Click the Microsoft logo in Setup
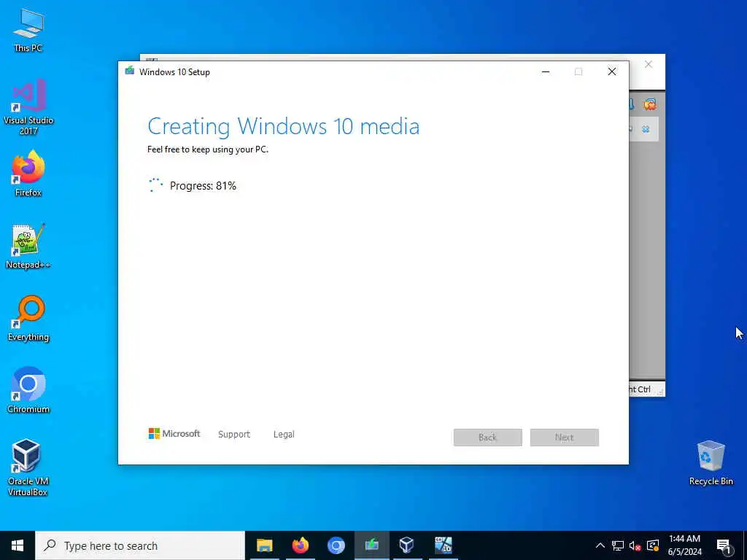This screenshot has height=560, width=747. pos(174,434)
